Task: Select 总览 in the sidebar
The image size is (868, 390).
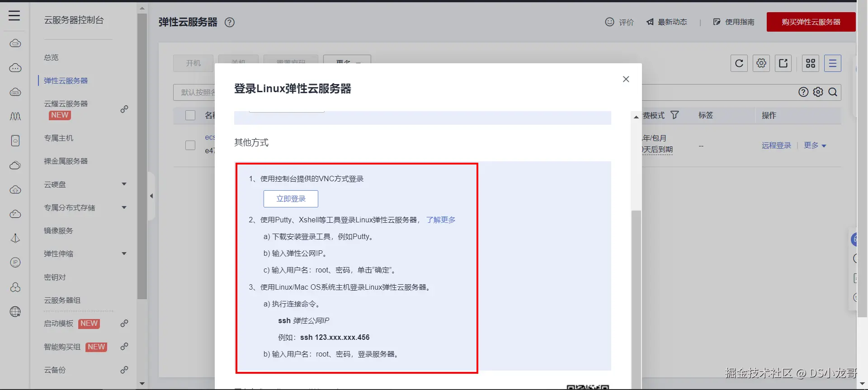Action: click(x=51, y=57)
